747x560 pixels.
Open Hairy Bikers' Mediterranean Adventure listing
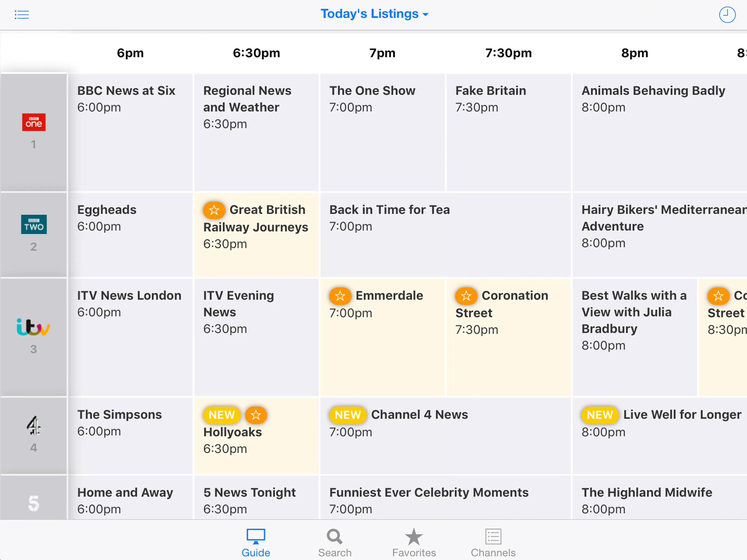click(660, 235)
